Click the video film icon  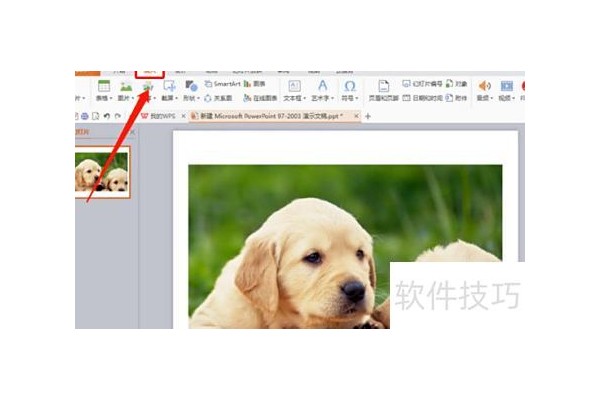coord(506,86)
